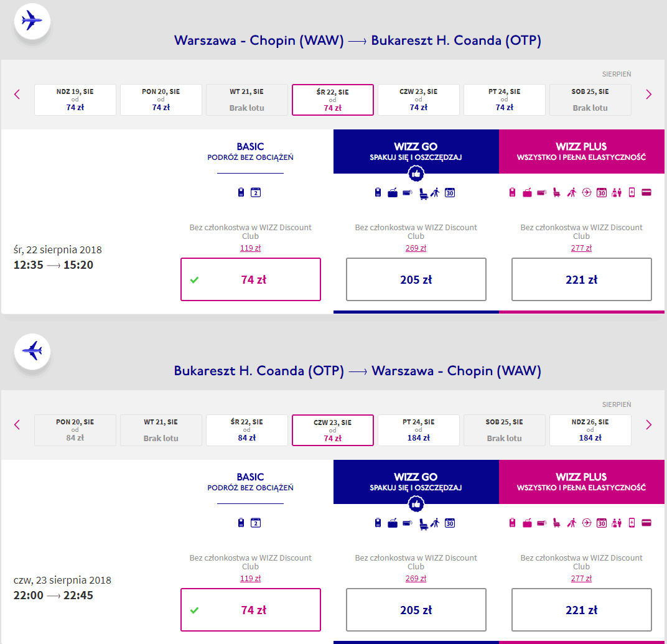Open the return 269 zł non-member price link

coord(416,579)
